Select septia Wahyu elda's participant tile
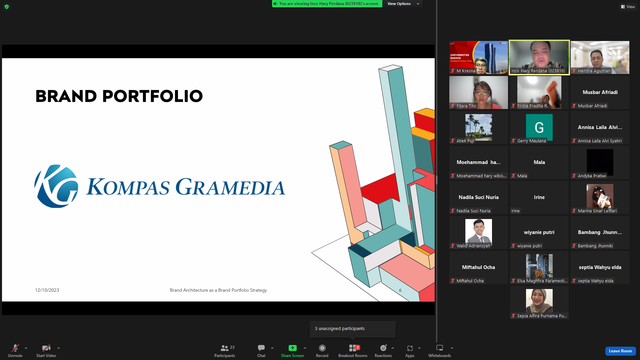 [x=600, y=268]
